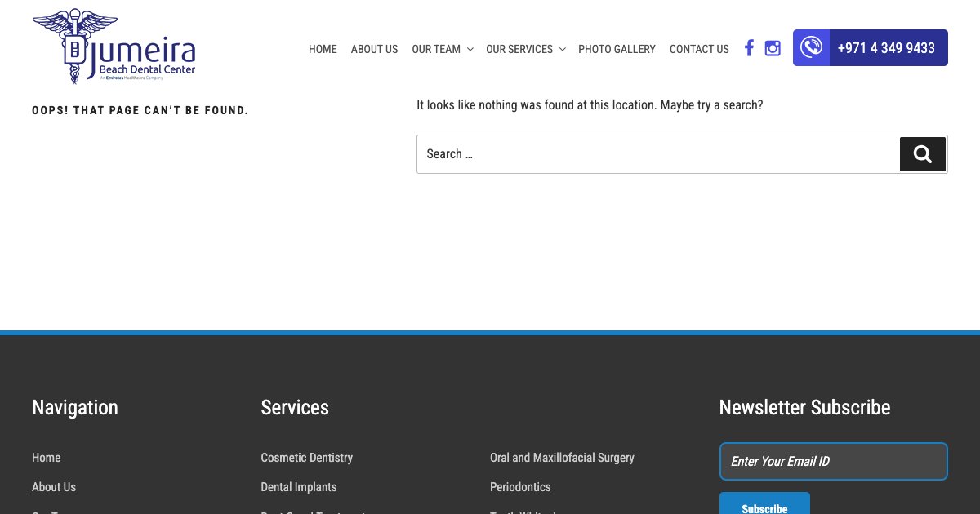Call +971 4 349 9433
Viewport: 980px width, 514px height.
click(886, 48)
